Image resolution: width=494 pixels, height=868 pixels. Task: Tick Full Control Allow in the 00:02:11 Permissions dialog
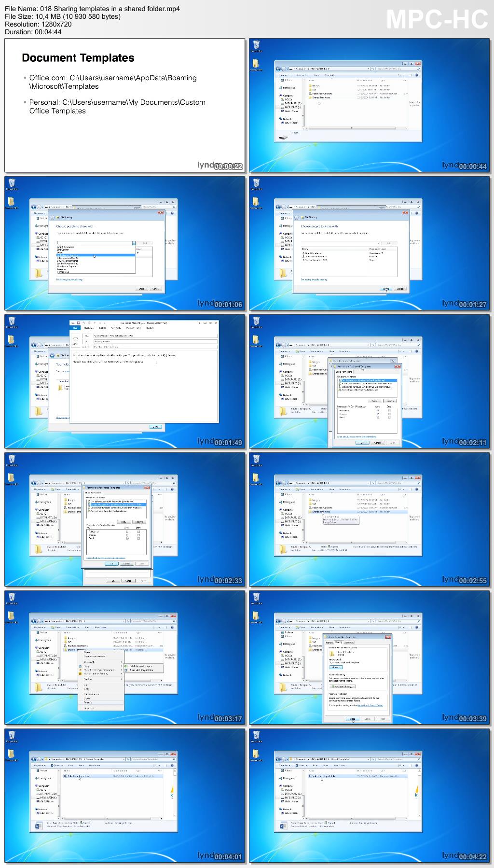(378, 410)
